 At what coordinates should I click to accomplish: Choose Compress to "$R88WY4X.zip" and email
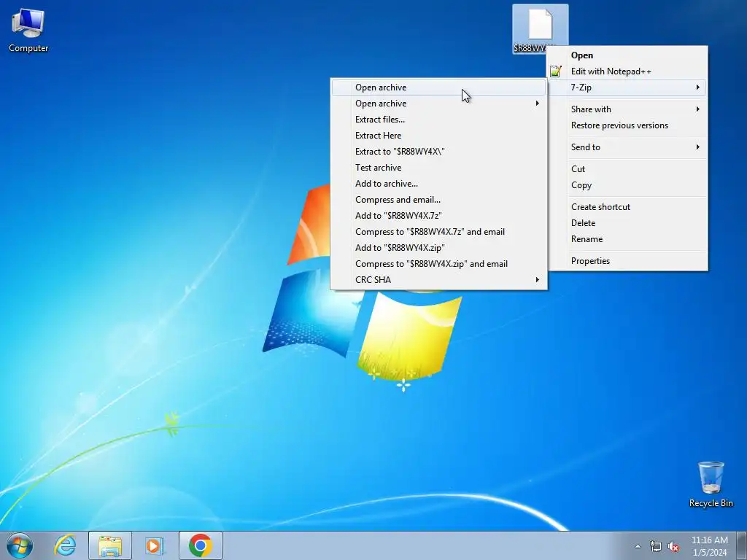(x=438, y=264)
